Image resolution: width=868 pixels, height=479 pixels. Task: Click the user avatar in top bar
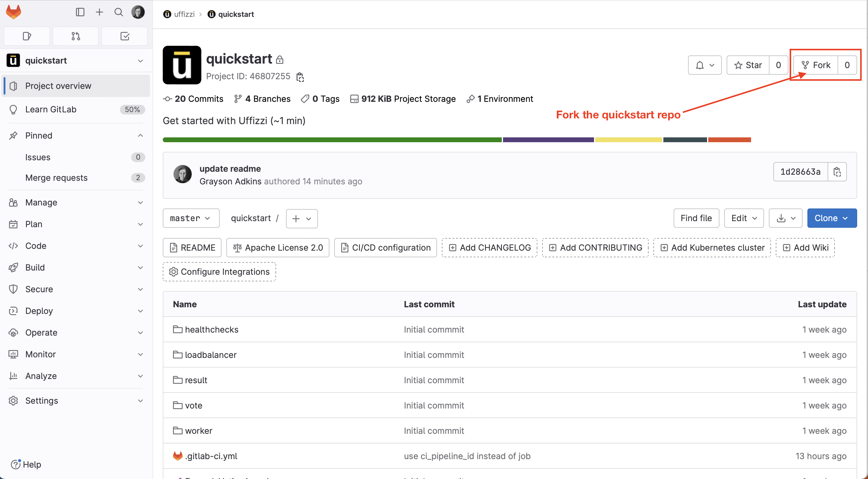coord(138,12)
